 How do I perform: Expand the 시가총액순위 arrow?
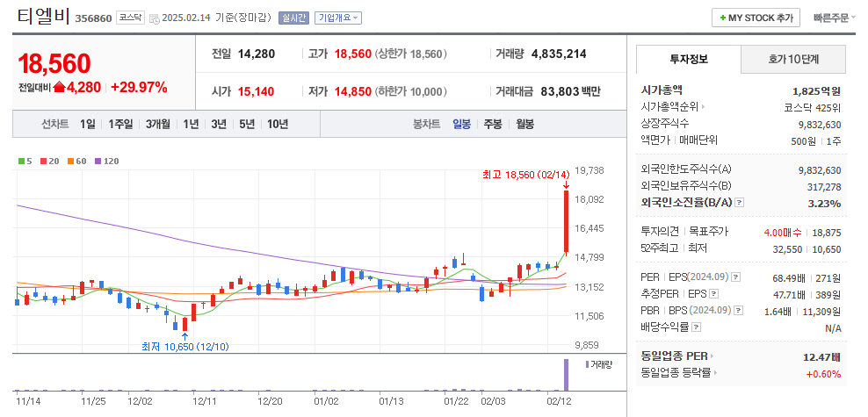click(x=703, y=107)
